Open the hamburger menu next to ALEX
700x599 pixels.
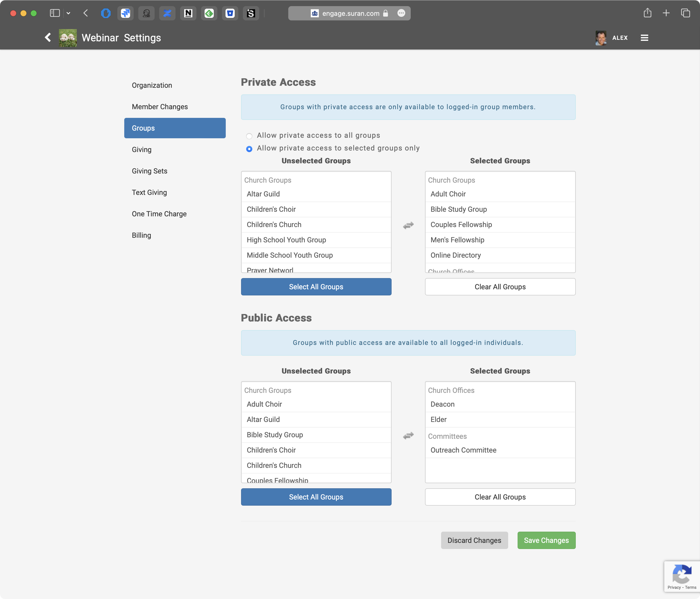[644, 38]
